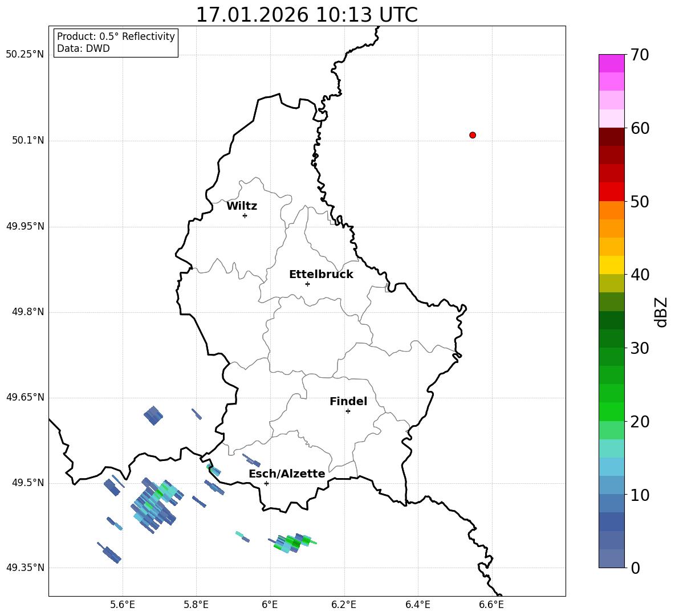Select the Ettelbruck city label

(x=321, y=275)
